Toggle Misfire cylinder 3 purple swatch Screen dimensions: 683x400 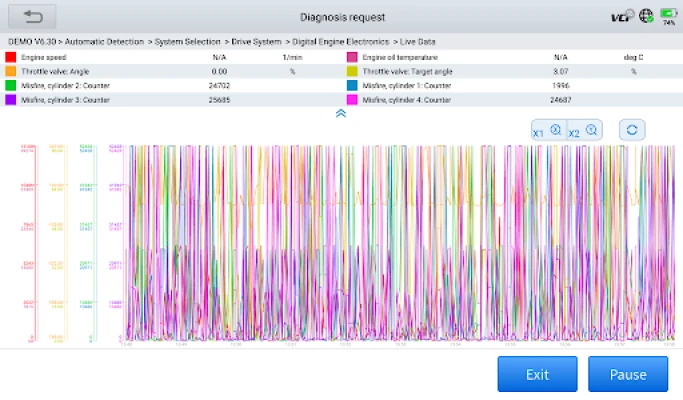(10, 100)
